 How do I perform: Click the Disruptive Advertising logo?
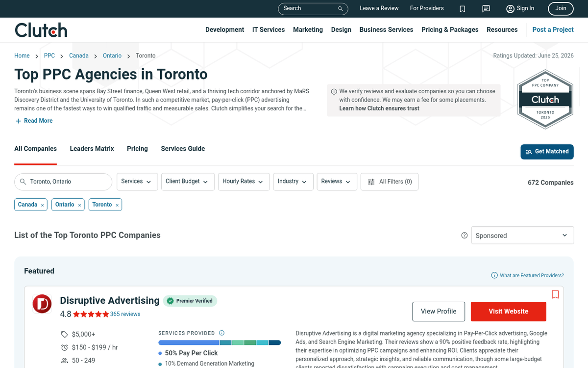(x=42, y=304)
